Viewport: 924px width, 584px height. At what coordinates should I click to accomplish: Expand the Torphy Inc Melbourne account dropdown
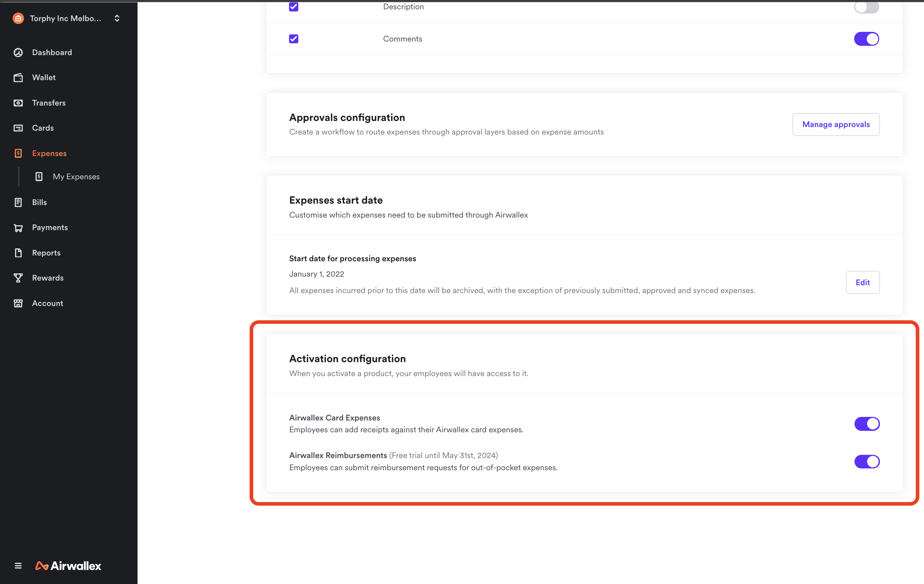[116, 18]
